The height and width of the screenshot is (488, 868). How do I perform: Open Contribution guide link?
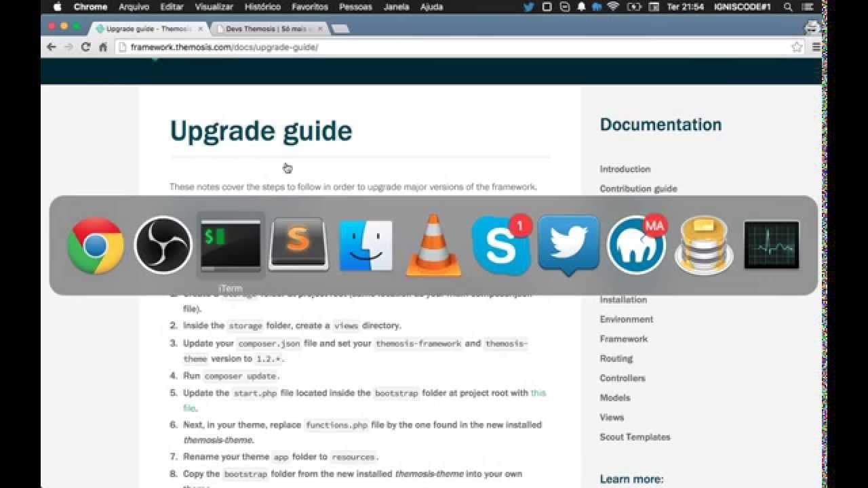pos(638,188)
